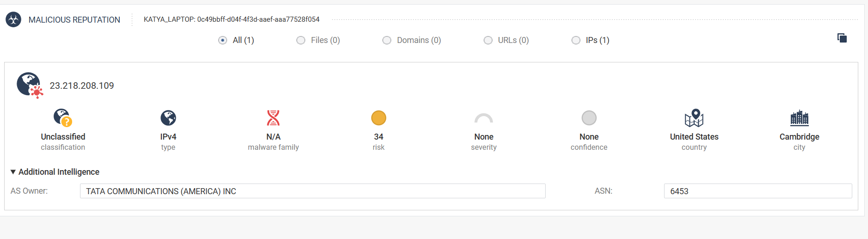Click the KATYA_LAPTOP device identifier text

tap(231, 19)
